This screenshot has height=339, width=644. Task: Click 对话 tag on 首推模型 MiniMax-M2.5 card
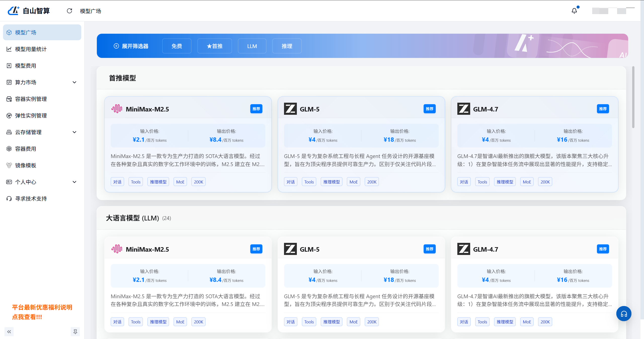tap(117, 182)
